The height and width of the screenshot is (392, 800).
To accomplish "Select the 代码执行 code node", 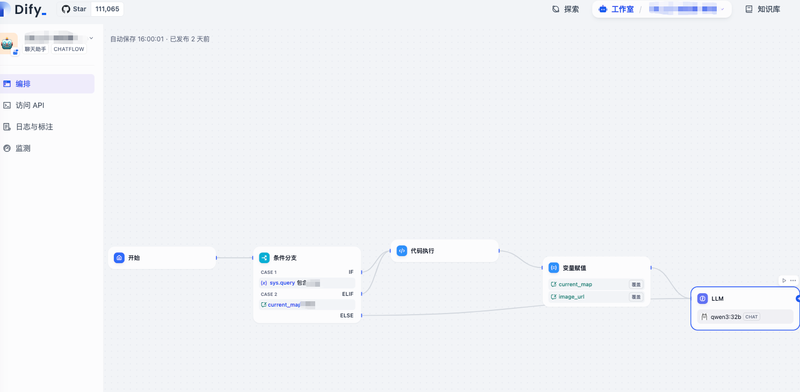I will click(x=444, y=251).
